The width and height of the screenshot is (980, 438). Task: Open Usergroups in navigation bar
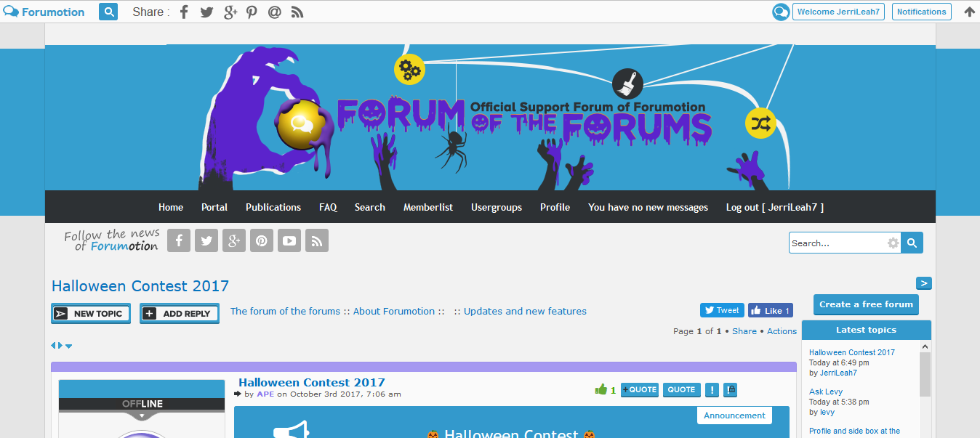coord(497,207)
